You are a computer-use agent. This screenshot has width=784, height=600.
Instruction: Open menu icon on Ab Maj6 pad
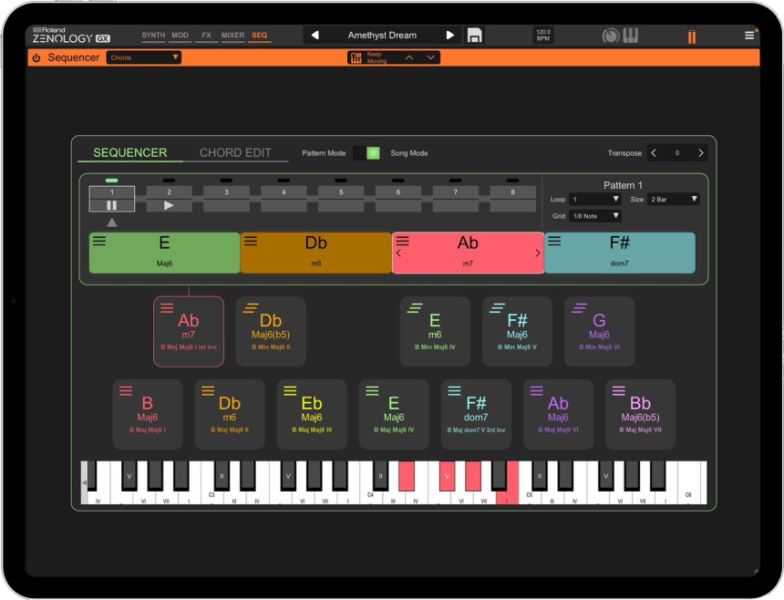(536, 391)
